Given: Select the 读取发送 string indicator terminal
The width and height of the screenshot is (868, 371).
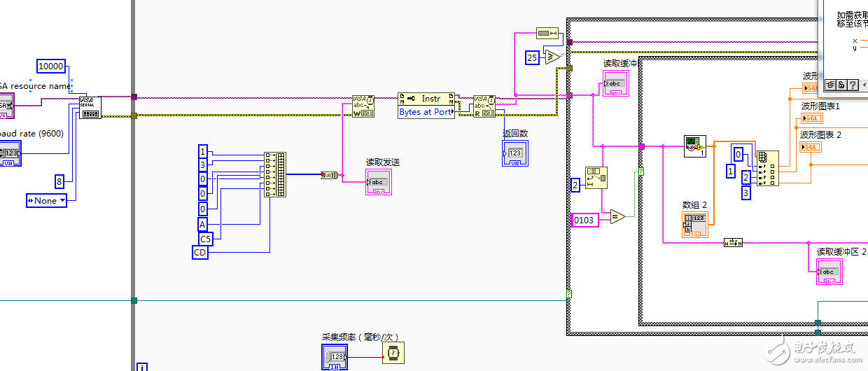Looking at the screenshot, I should pyautogui.click(x=378, y=181).
